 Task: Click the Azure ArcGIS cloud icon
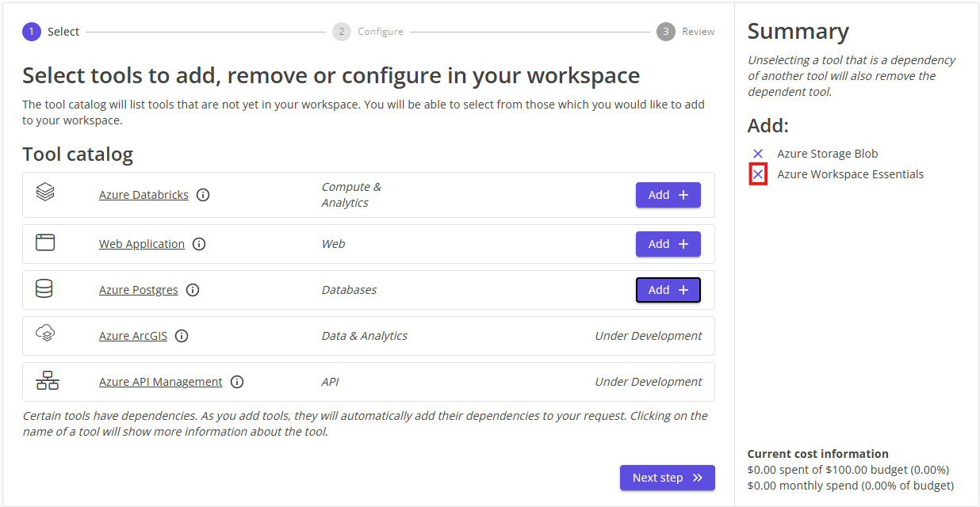[x=45, y=334]
